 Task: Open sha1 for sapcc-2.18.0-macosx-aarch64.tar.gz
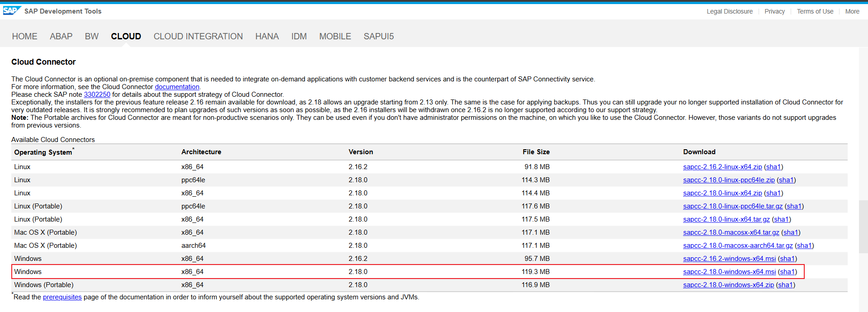[x=804, y=246]
